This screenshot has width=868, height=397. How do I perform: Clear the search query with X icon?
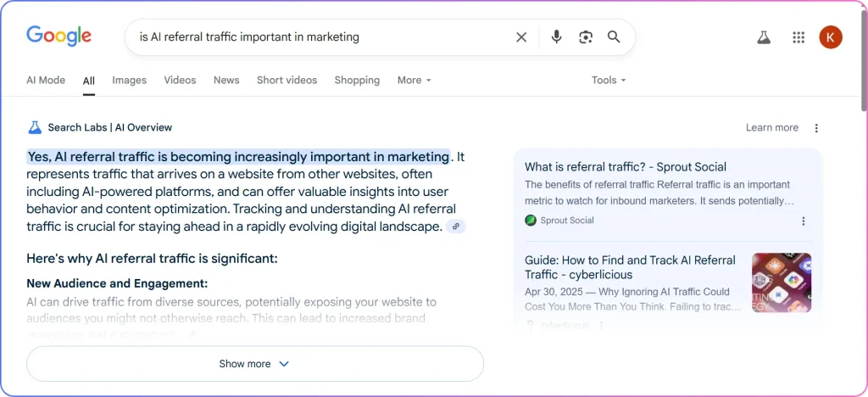[521, 37]
